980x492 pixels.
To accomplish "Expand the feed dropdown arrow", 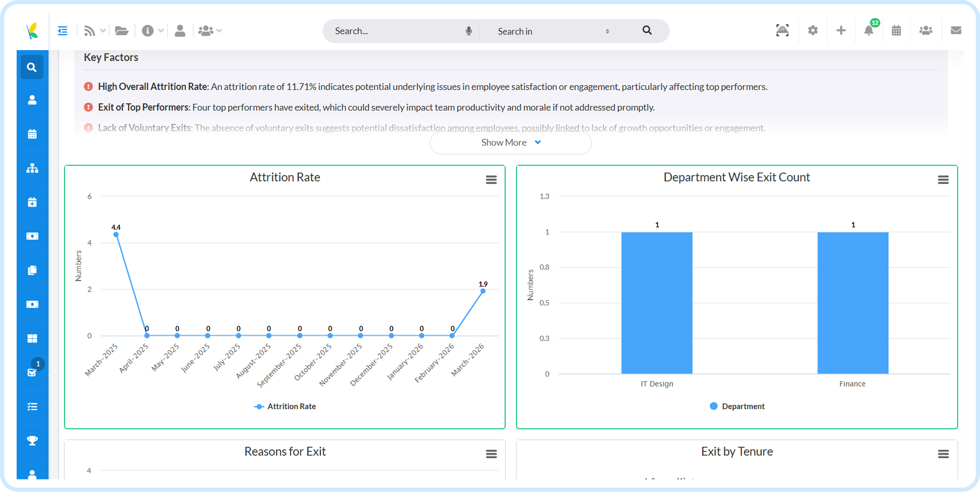I will coord(103,31).
